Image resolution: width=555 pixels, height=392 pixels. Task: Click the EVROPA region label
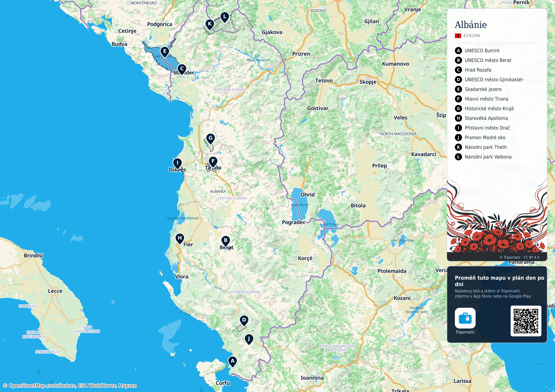coord(472,36)
